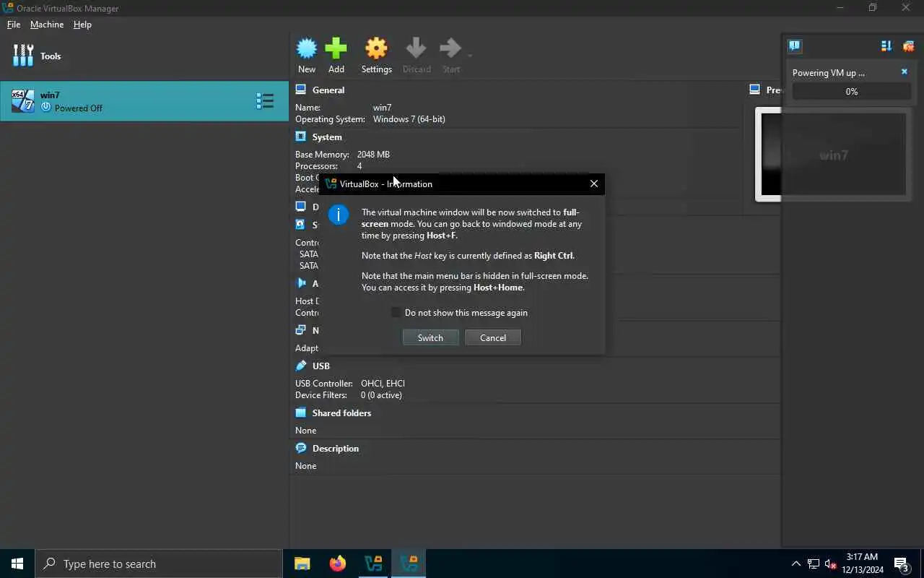
Task: Open File Explorer from the taskbar
Action: (x=302, y=564)
